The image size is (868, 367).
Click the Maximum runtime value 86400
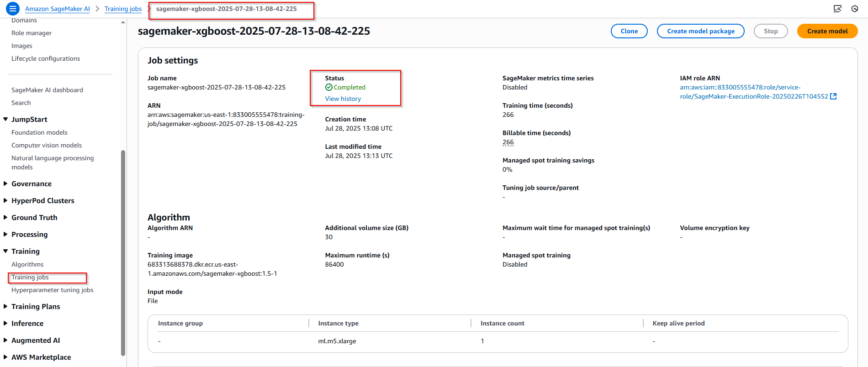point(334,264)
